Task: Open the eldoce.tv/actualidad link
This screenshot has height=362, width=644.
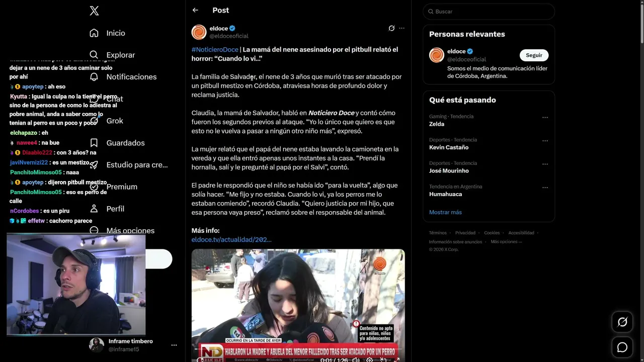Action: click(231, 240)
